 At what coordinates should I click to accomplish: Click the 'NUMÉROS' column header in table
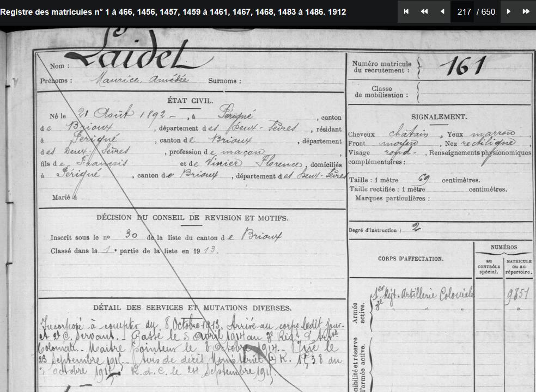click(504, 247)
